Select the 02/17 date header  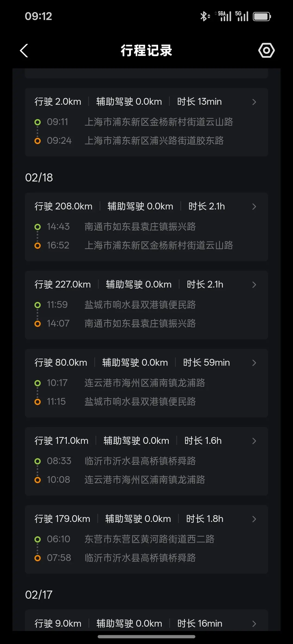coord(39,595)
